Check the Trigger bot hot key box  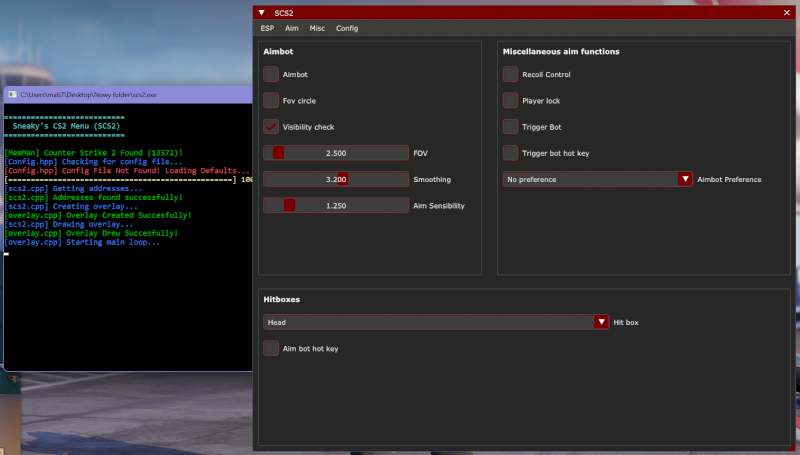click(x=511, y=153)
